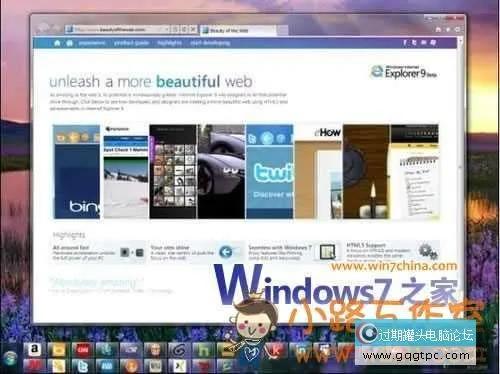Open the Tools gear icon at top right
Viewport: 500px width, 374px height.
pos(457,29)
